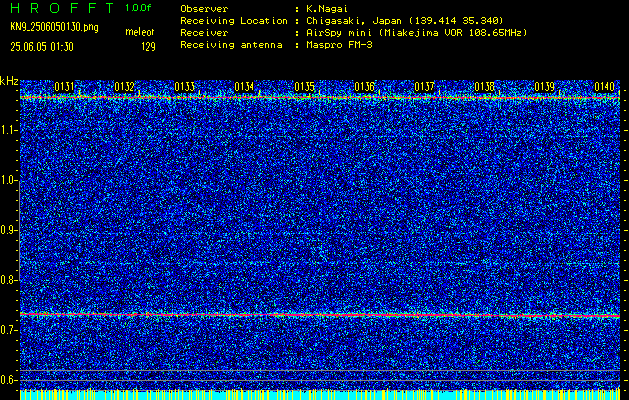Click the HROFFT title text

click(62, 8)
